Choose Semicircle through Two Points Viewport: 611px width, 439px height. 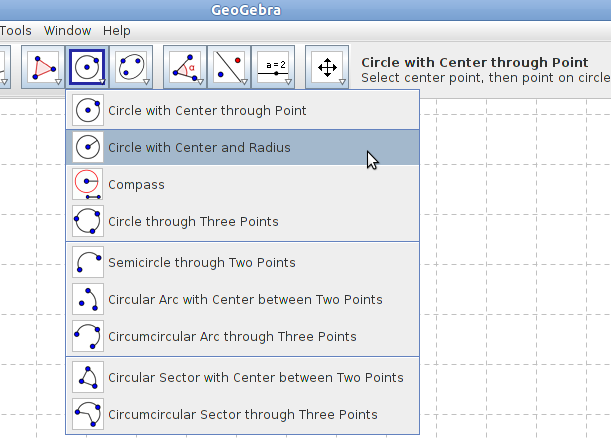point(242,262)
